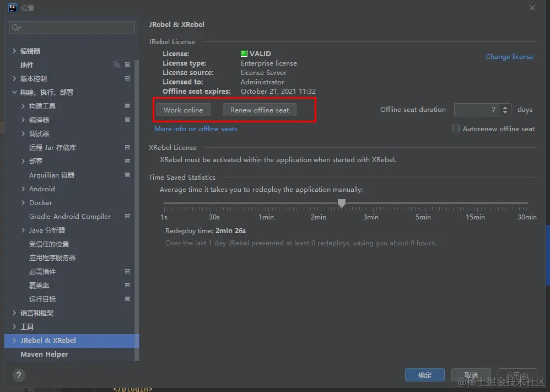Open Maven Helper settings
Screen dimensions: 550x392
click(x=44, y=354)
